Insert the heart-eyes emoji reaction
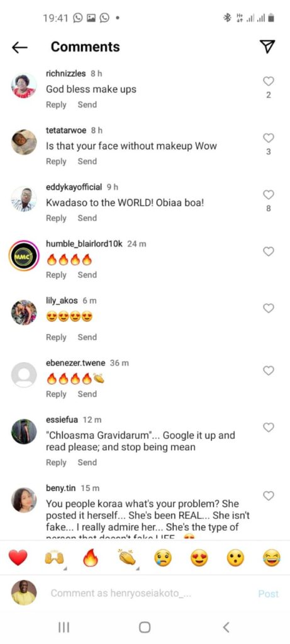Viewport: 290px width, 644px height. [x=199, y=558]
